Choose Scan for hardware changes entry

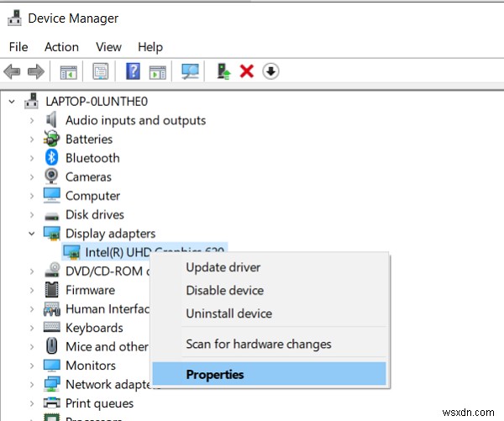tap(269, 345)
